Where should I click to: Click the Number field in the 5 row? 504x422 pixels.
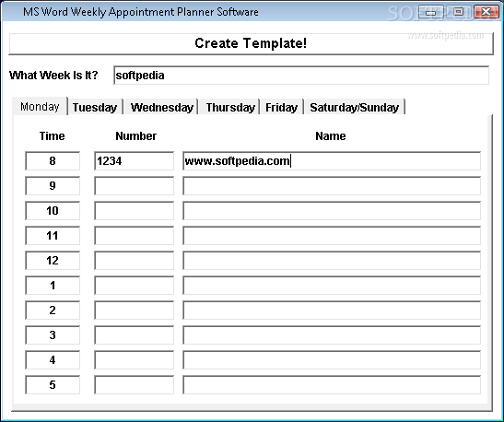point(134,385)
